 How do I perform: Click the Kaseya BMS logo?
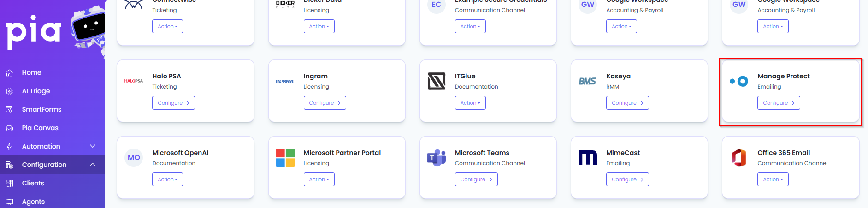click(587, 81)
